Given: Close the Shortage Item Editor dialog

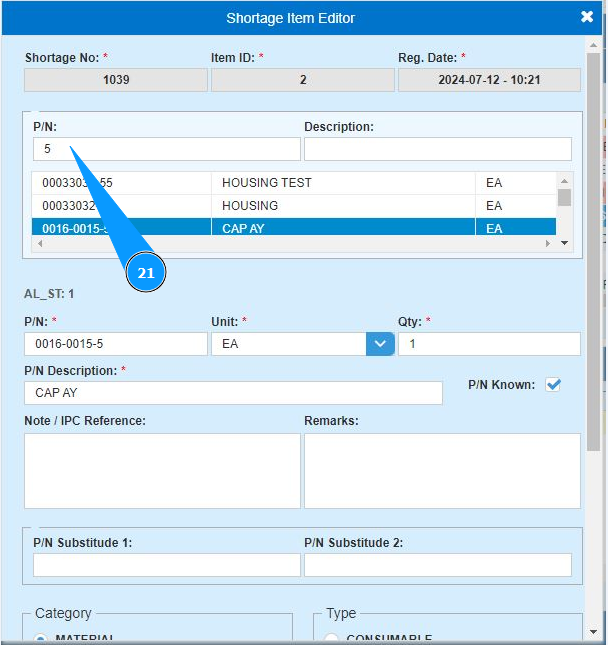Looking at the screenshot, I should (x=587, y=17).
